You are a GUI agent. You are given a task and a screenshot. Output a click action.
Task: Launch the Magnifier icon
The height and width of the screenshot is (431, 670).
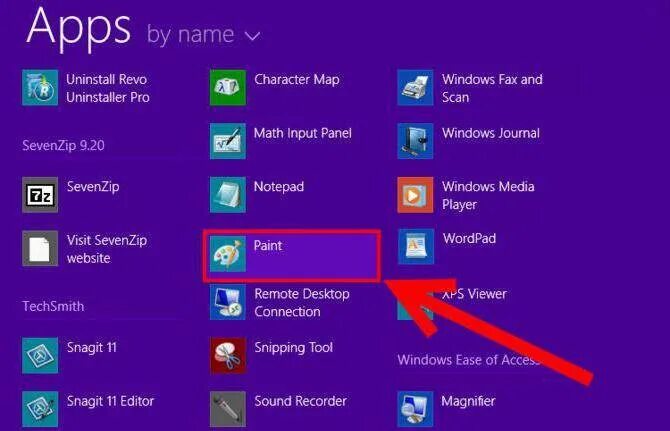[415, 409]
